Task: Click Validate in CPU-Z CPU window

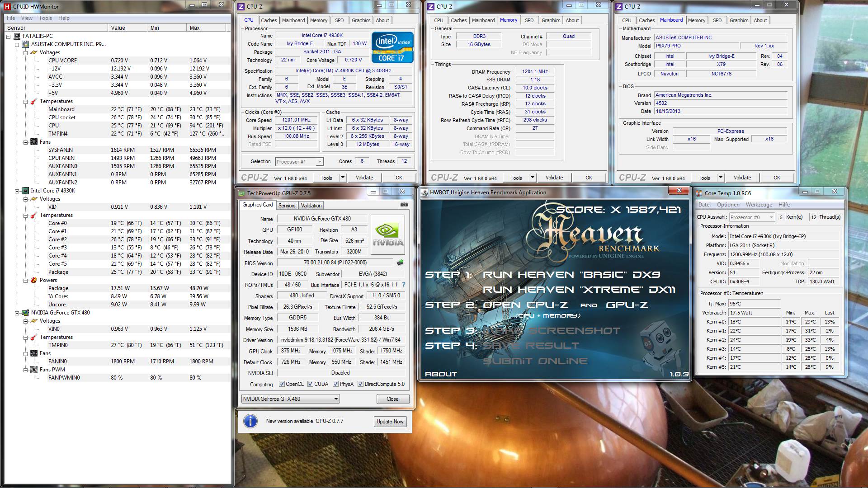Action: (x=364, y=178)
